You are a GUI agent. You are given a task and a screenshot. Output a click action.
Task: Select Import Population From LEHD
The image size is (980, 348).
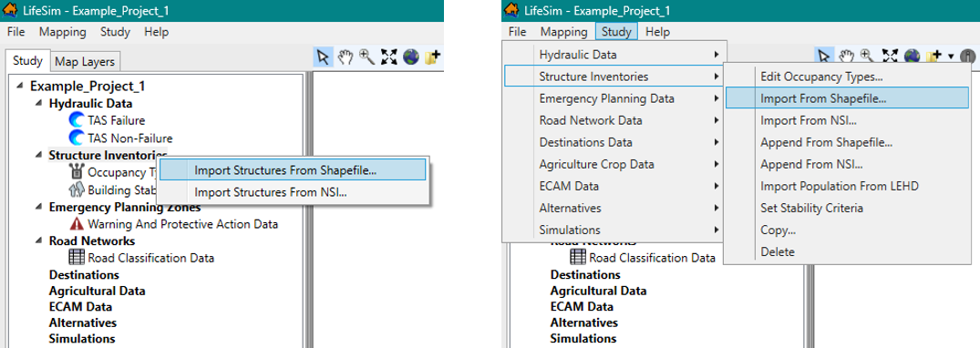pos(847,186)
